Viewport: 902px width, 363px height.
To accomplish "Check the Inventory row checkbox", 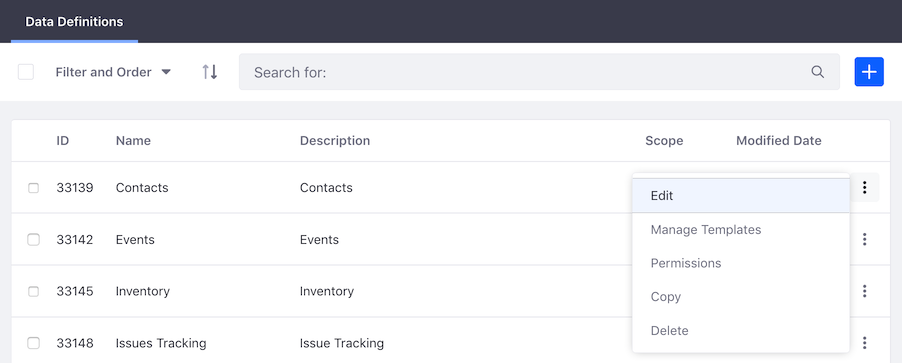I will [33, 292].
